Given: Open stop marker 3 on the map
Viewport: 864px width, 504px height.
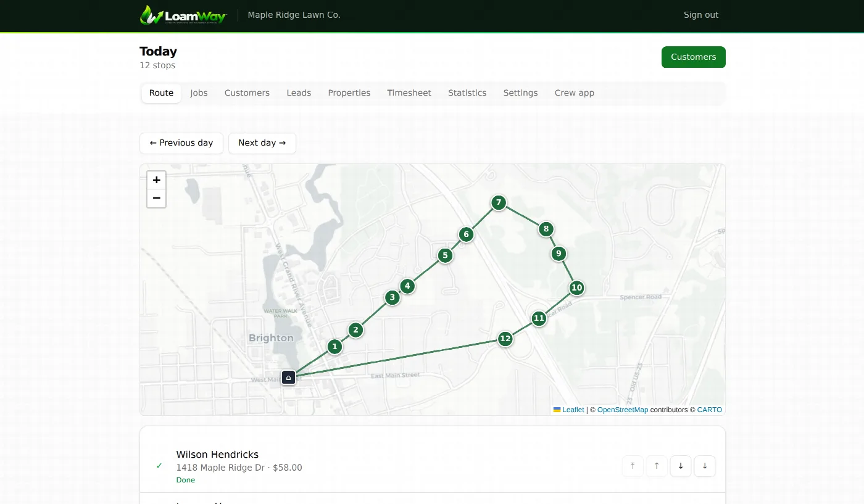Looking at the screenshot, I should [x=392, y=298].
